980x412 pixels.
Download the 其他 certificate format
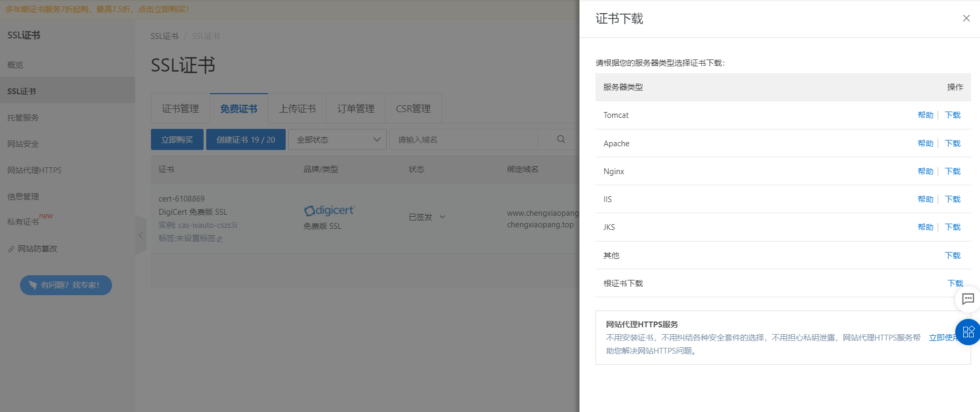point(953,255)
